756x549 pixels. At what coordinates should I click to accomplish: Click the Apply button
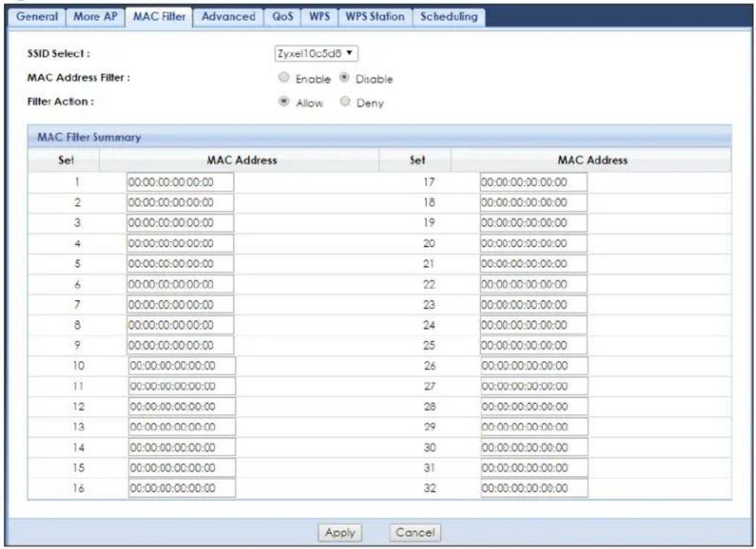[x=340, y=532]
